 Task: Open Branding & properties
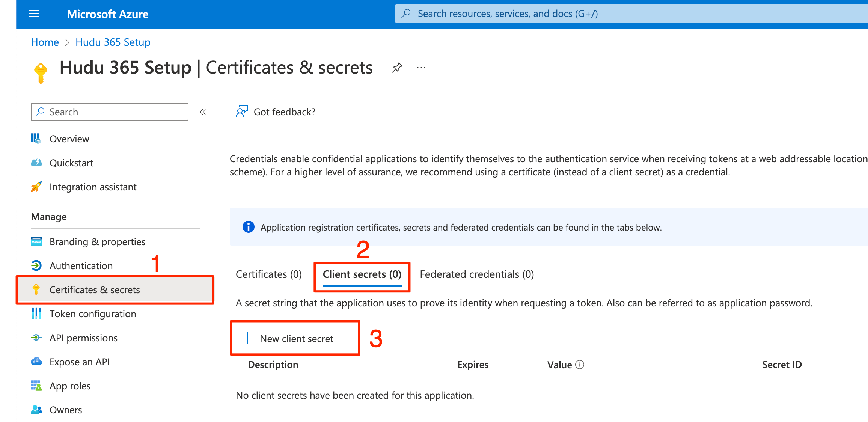coord(98,242)
